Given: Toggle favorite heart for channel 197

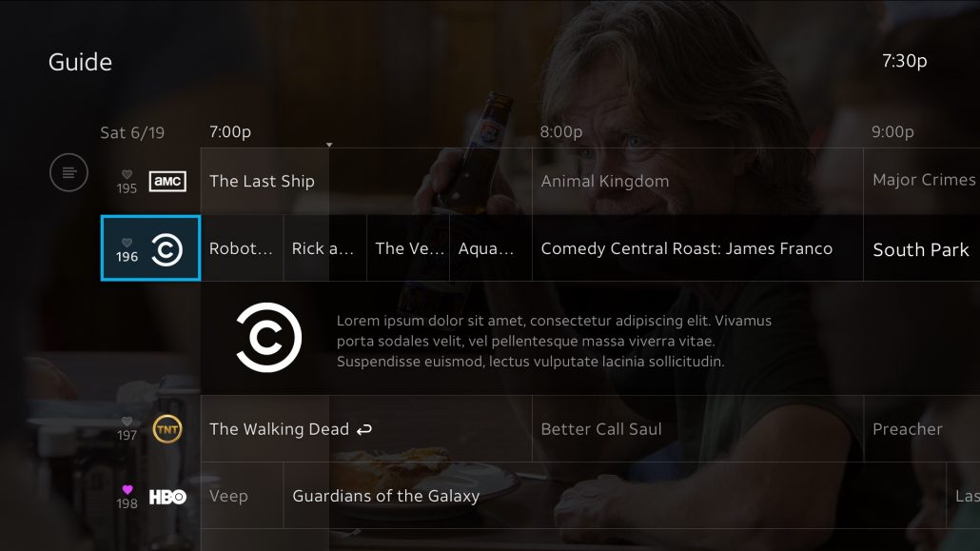Looking at the screenshot, I should pos(127,421).
